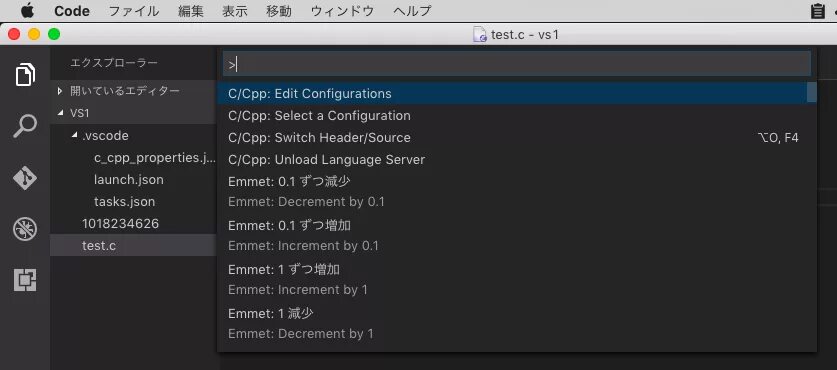Select test.c in the explorer
This screenshot has height=370, width=837.
point(133,246)
